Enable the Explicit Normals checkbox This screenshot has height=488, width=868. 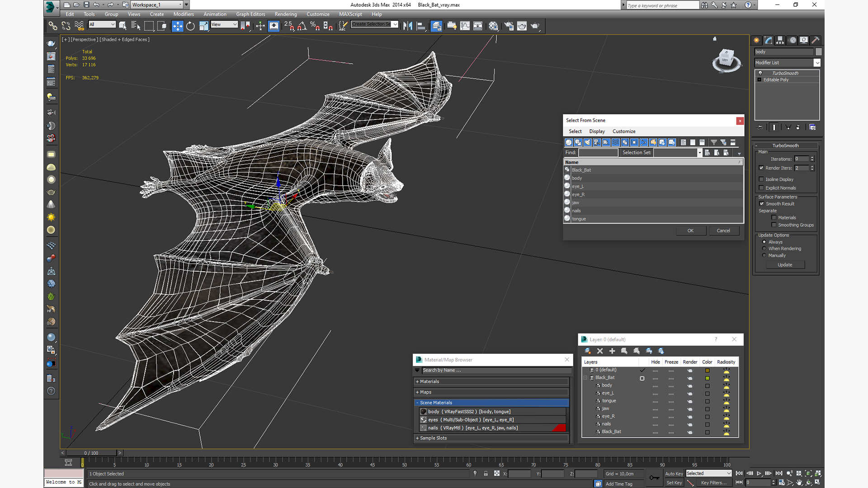[x=762, y=188]
